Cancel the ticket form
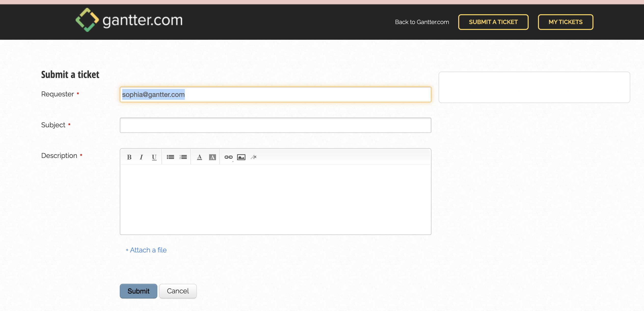 tap(178, 291)
